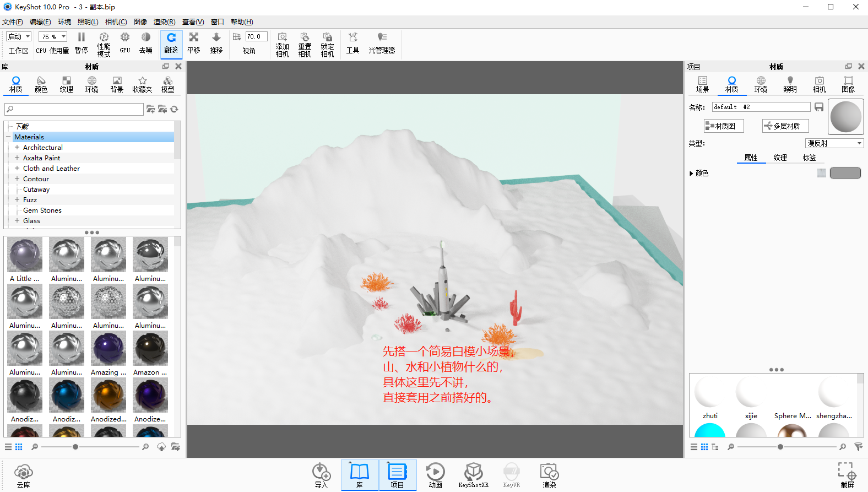This screenshot has width=868, height=492.
Task: Switch library to 环境 environments tab
Action: [x=91, y=85]
